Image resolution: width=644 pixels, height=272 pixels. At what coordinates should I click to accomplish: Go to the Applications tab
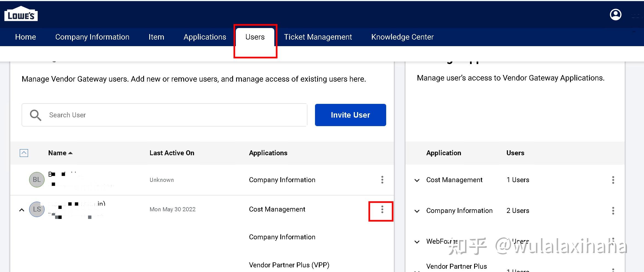pos(205,37)
